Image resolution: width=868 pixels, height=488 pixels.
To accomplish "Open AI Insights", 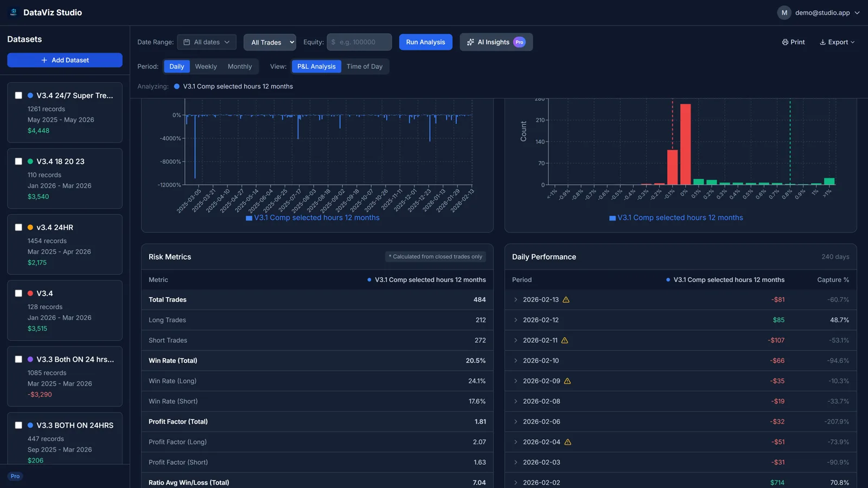I will tap(496, 42).
